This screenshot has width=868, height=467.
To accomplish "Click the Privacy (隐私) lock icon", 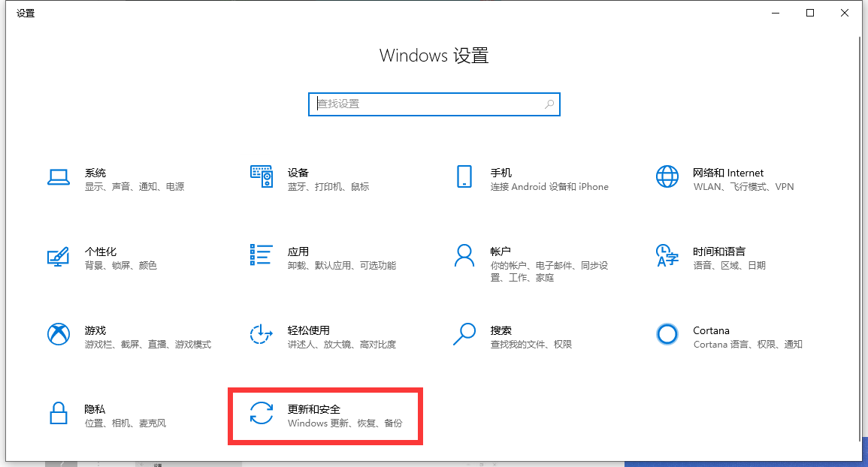I will point(59,413).
